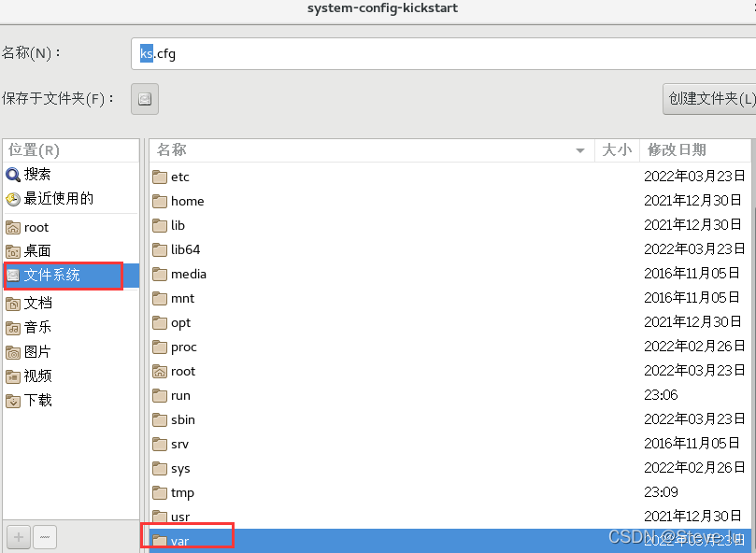Click 2016年11月05日 date in media row
The width and height of the screenshot is (756, 553).
point(692,274)
